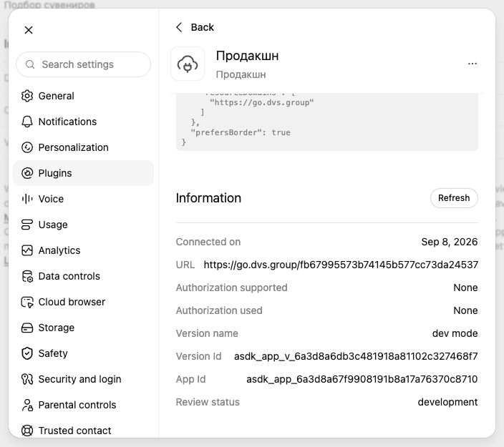This screenshot has height=447, width=504.
Task: Open the Storage section
Action: [83, 328]
